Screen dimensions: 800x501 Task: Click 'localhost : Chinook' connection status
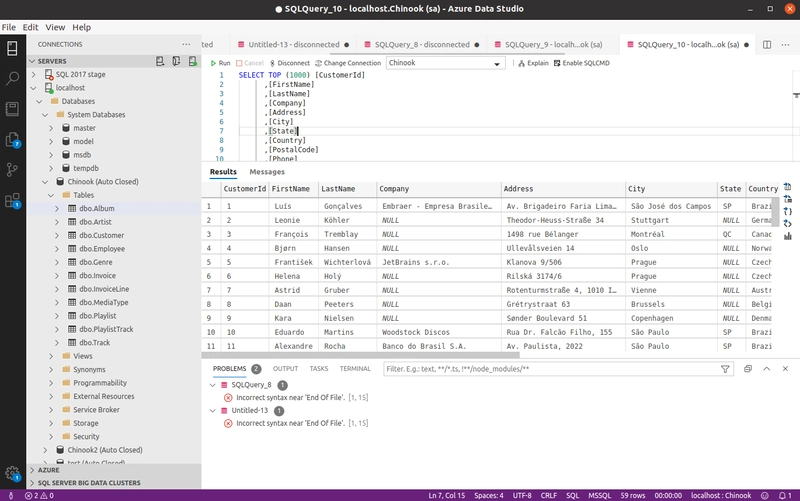[x=721, y=495]
